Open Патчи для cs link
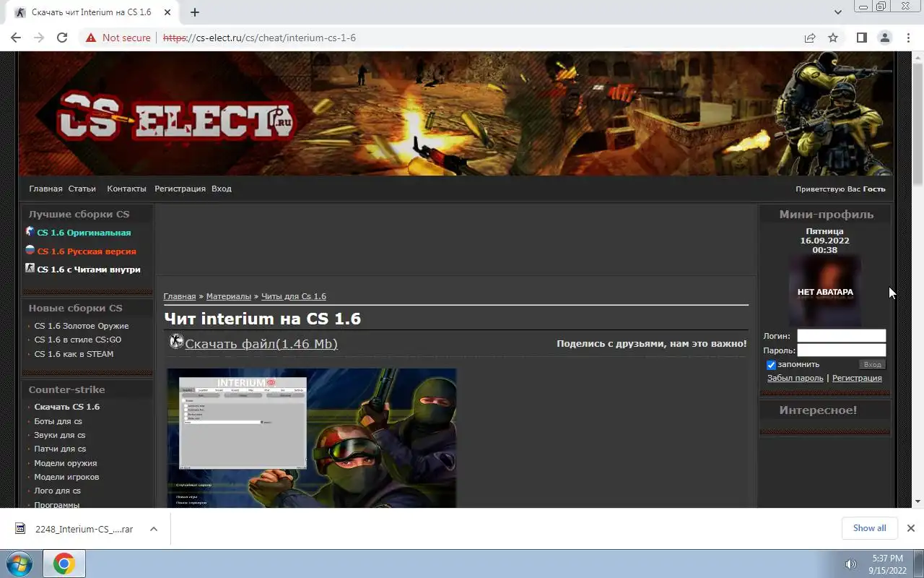Viewport: 924px width, 578px height. pyautogui.click(x=60, y=449)
